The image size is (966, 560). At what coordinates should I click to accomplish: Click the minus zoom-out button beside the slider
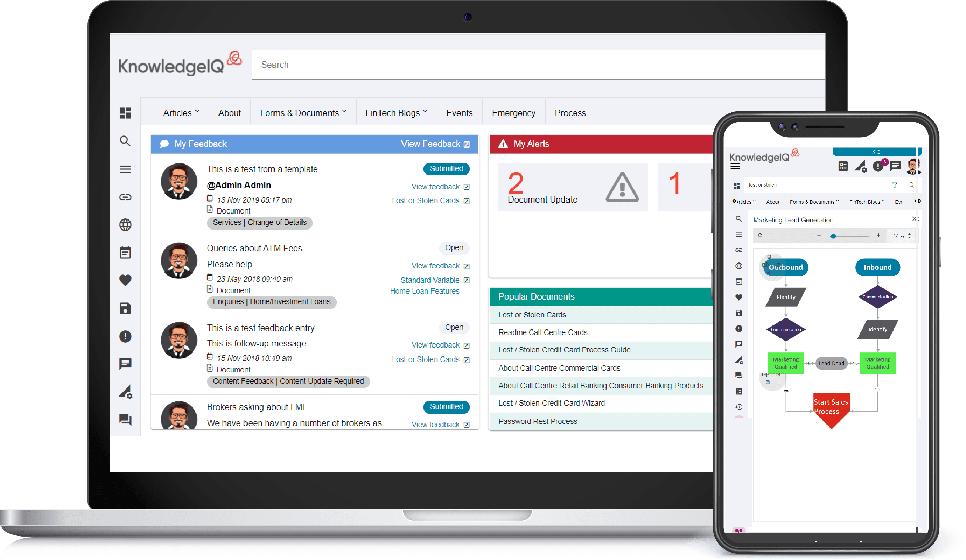(x=819, y=235)
